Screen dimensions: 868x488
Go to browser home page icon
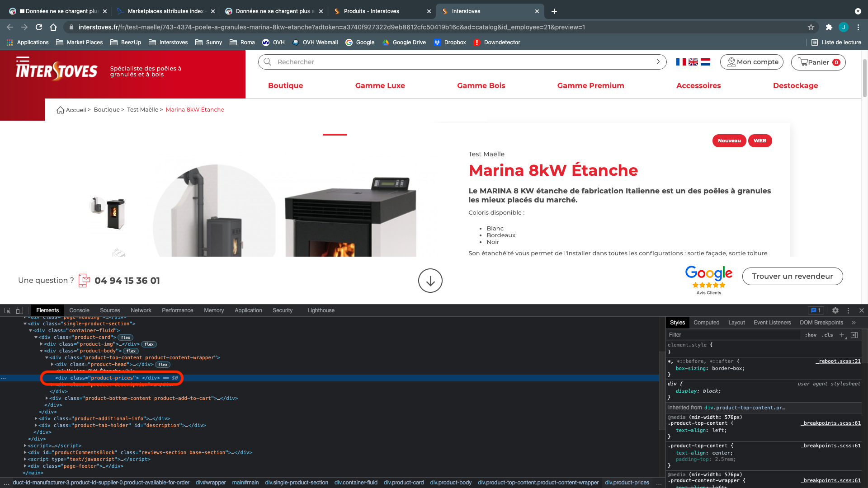pos(53,27)
